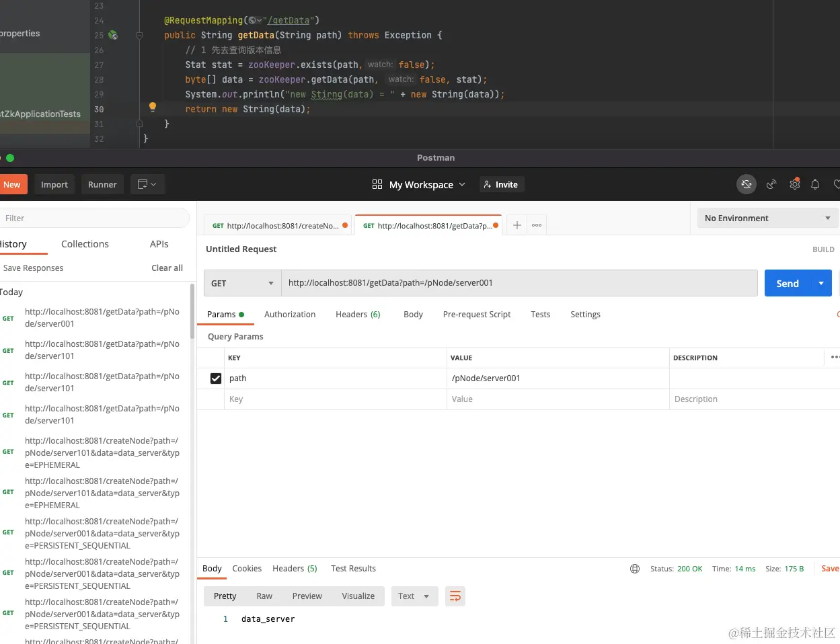
Task: Click the New button
Action: pos(13,184)
